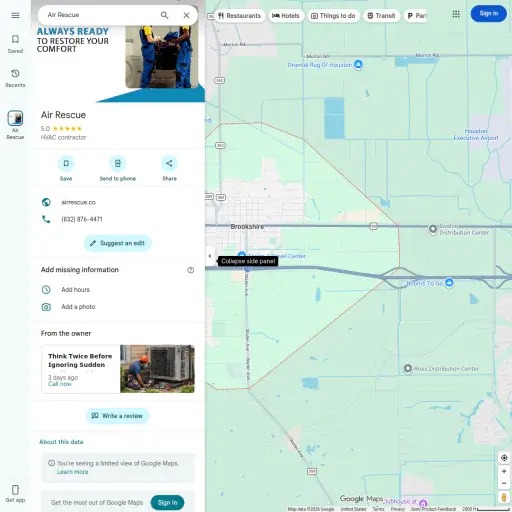Send Air Rescue to phone
The width and height of the screenshot is (512, 512).
[118, 169]
